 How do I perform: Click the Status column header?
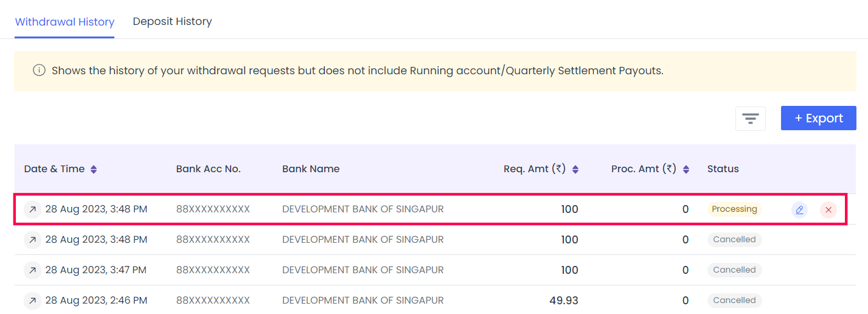[x=723, y=169]
